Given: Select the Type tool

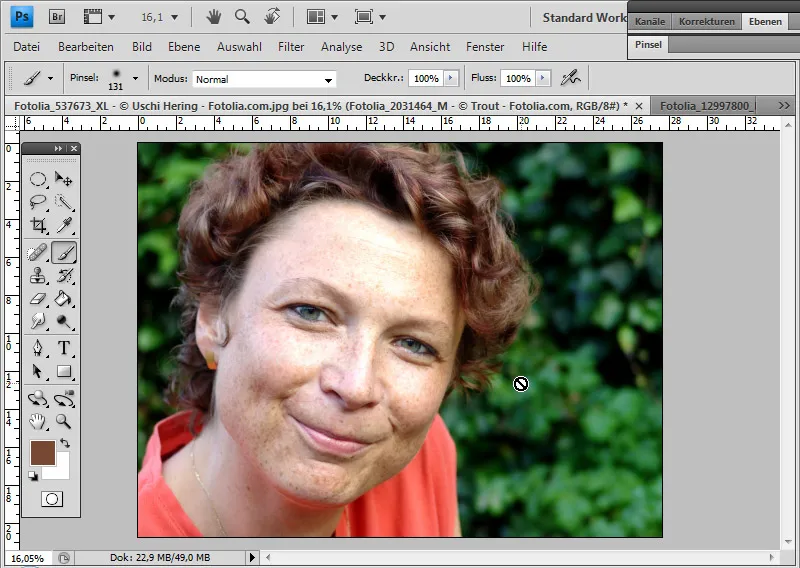Looking at the screenshot, I should tap(64, 348).
